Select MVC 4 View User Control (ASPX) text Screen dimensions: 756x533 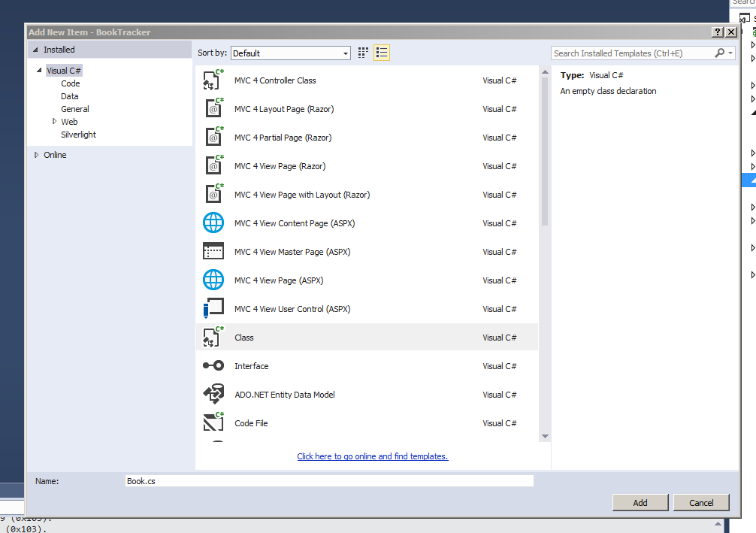coord(292,309)
